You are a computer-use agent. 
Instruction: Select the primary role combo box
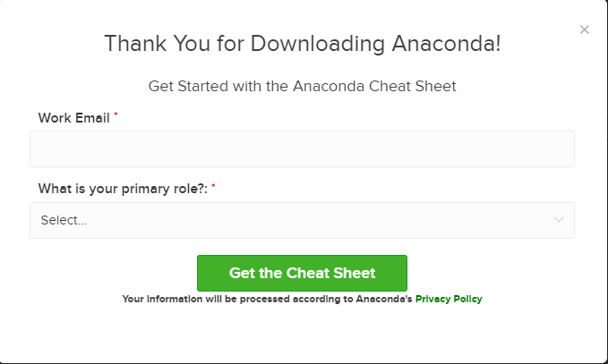tap(302, 220)
